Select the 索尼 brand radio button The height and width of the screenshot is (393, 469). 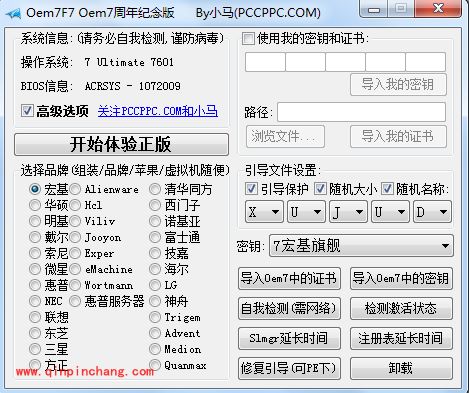coord(35,253)
